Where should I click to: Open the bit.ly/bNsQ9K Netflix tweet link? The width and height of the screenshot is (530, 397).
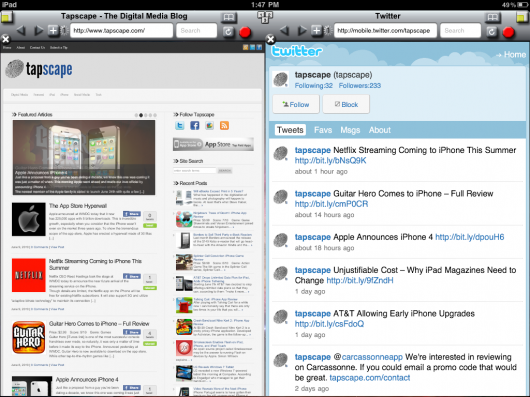pos(330,160)
